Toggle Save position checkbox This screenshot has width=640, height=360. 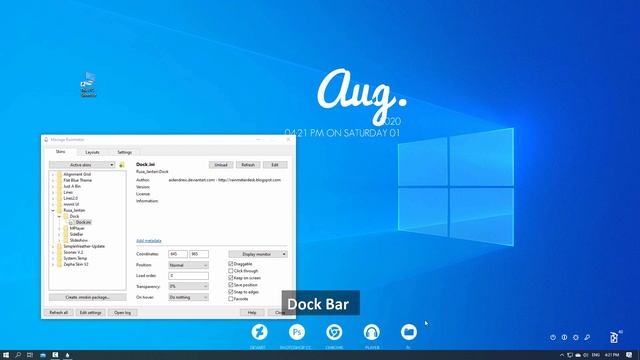[x=231, y=284]
